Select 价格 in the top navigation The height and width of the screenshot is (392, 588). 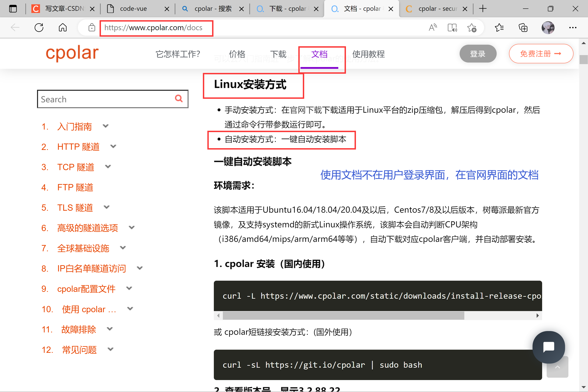click(x=237, y=54)
